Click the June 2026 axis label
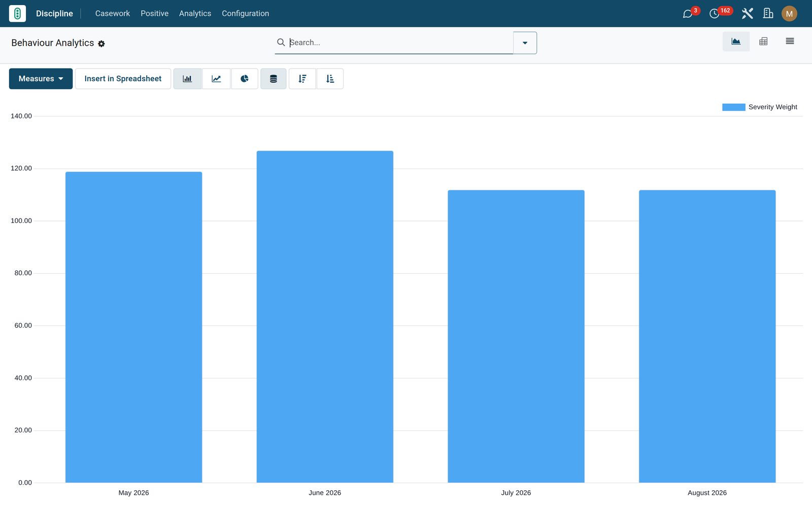Screen dimensions: 812x508 [x=325, y=493]
